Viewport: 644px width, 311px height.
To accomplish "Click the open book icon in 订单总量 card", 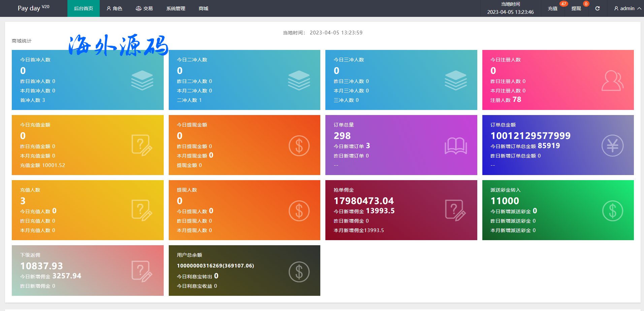I will (455, 146).
